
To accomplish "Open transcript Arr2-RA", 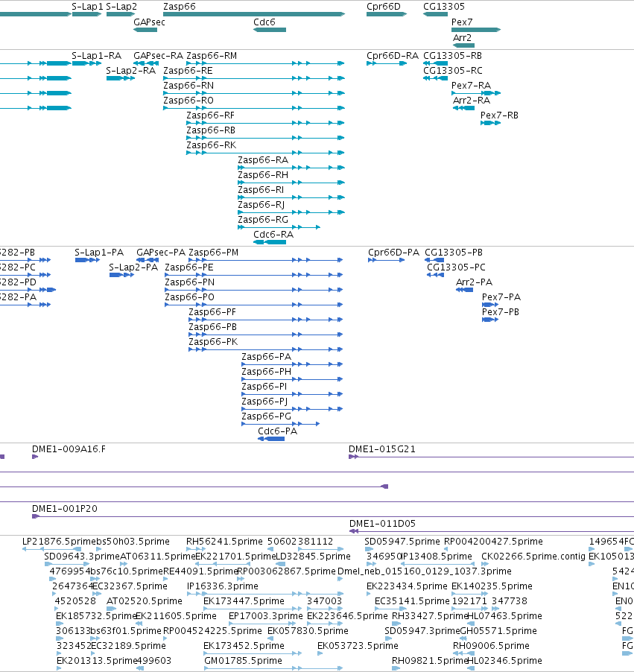I will pos(464,108).
